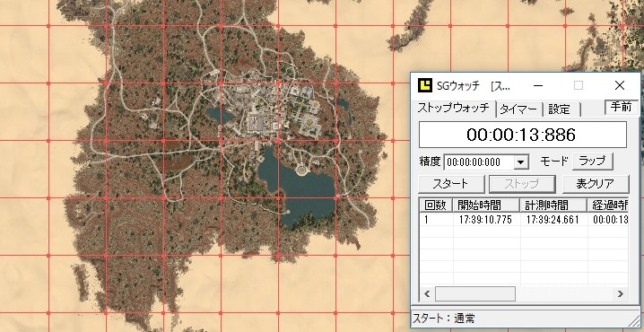Viewport: 644px width, 332px height.
Task: Select lap row 1 in the table
Action: 524,220
